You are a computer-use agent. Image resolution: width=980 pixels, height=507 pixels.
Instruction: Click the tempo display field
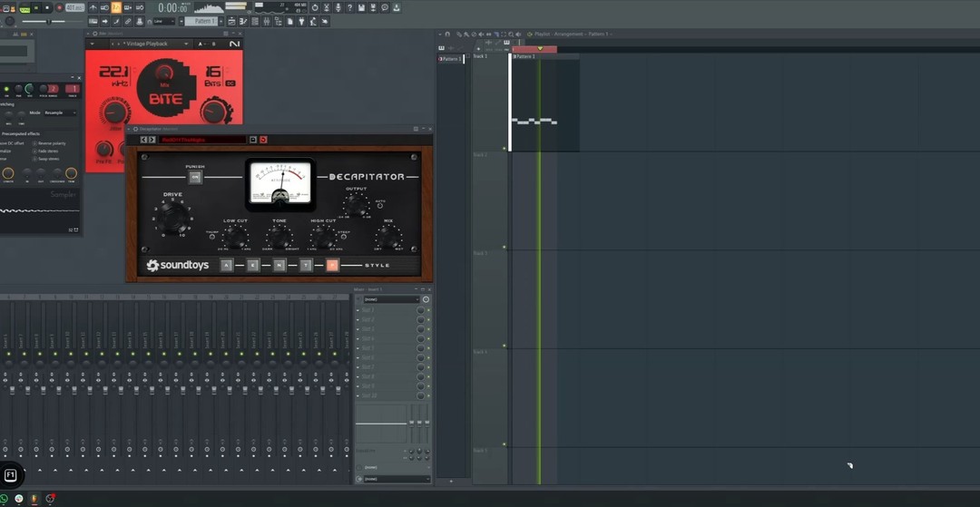(x=75, y=7)
